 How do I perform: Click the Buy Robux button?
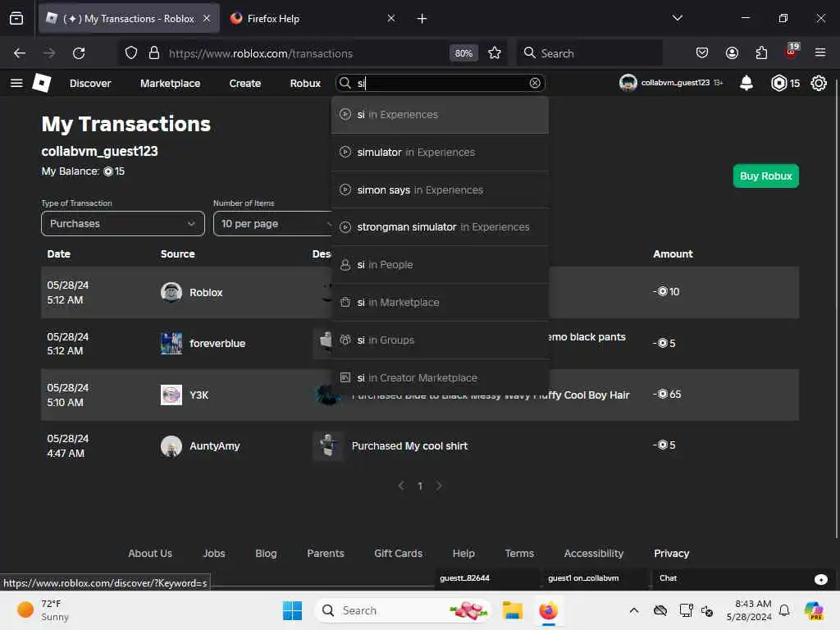765,176
